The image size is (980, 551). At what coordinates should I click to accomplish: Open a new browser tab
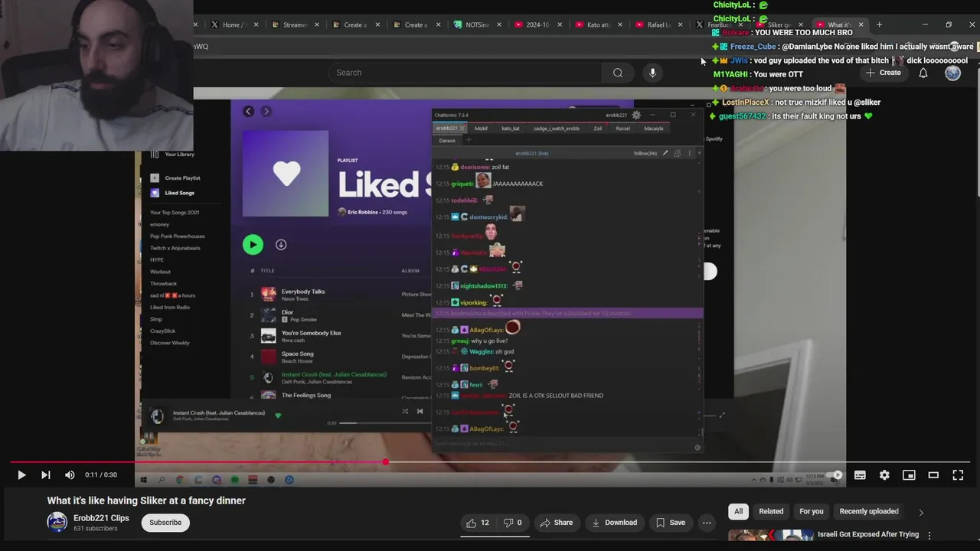(x=879, y=24)
